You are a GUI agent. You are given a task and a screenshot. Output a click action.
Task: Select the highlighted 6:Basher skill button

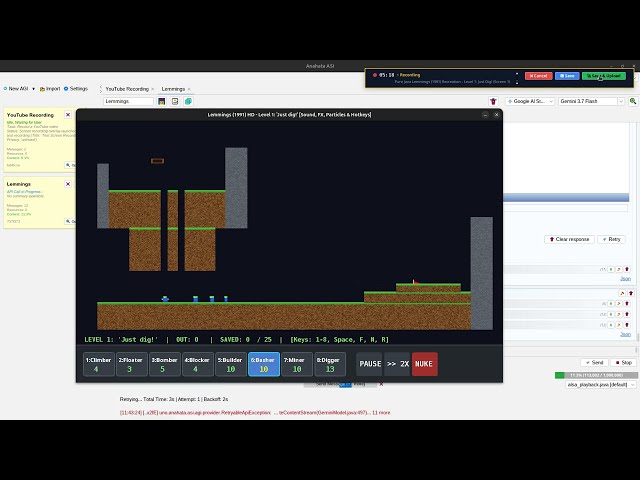[x=264, y=364]
